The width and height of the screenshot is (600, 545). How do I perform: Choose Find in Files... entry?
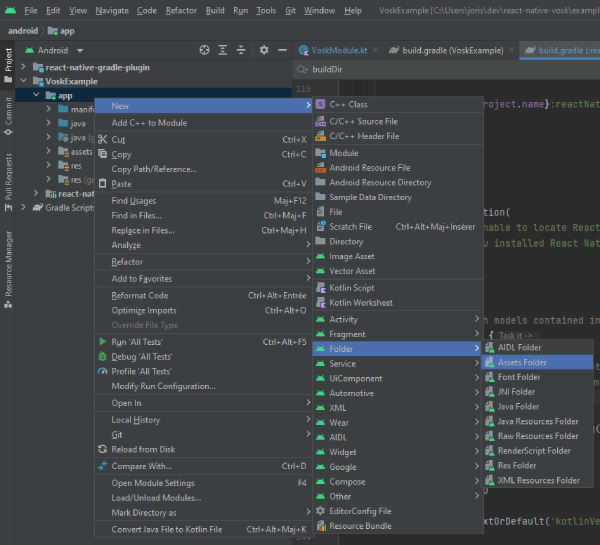point(203,215)
